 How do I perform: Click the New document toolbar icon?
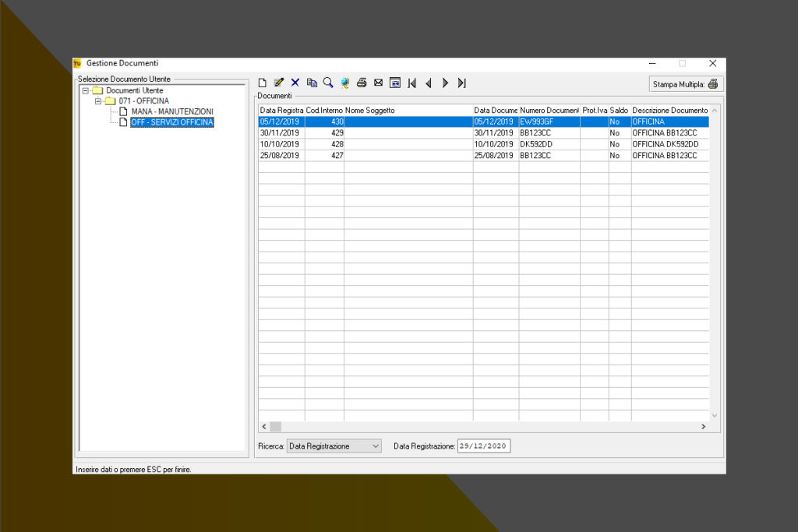coord(262,83)
